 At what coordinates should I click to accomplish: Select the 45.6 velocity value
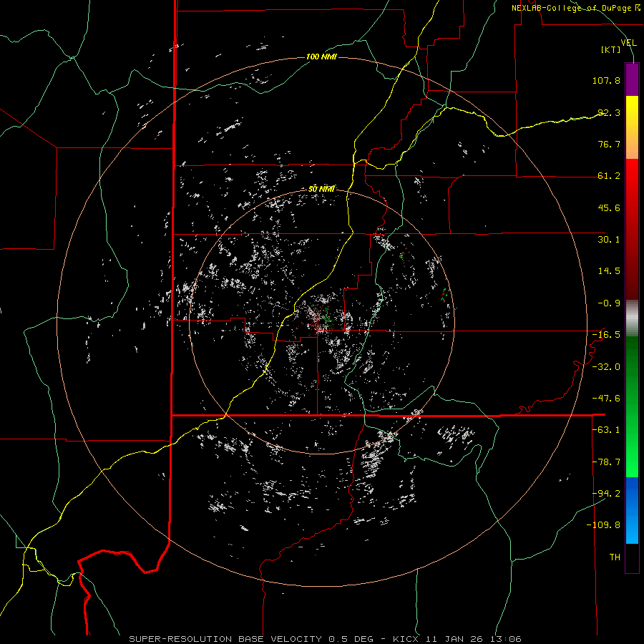coord(609,208)
